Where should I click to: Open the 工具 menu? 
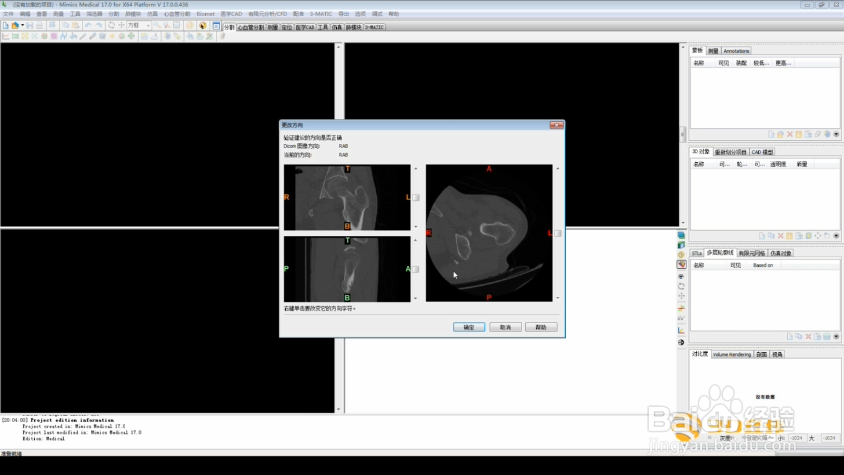[75, 14]
